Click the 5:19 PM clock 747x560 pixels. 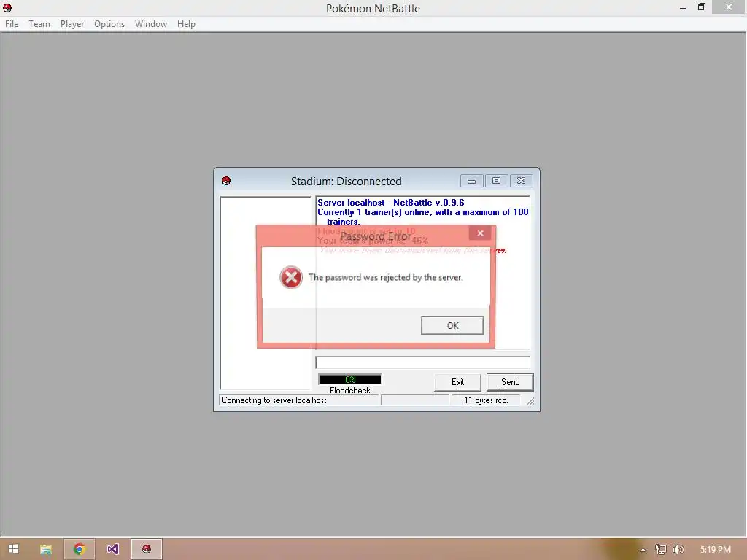pyautogui.click(x=715, y=550)
